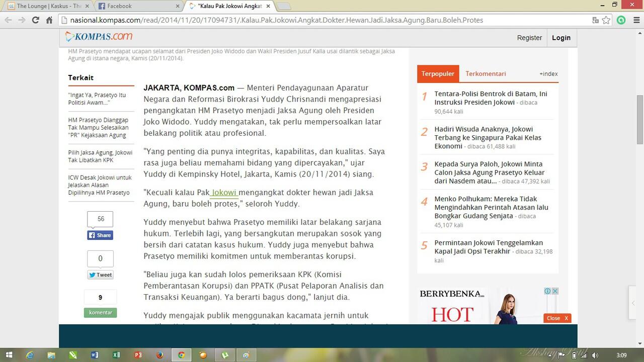Open Hadiri Wisuda Anaknya Jokowi article
Screen dimensions: 644x362
[488, 137]
